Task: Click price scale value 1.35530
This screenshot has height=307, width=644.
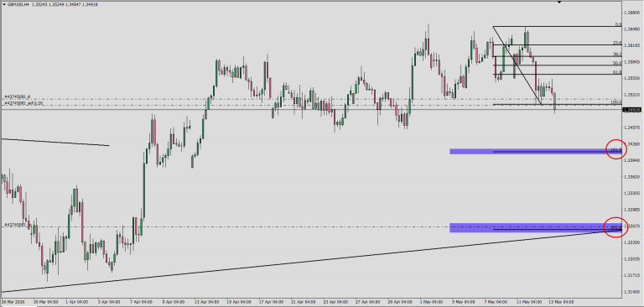Action: pos(632,78)
